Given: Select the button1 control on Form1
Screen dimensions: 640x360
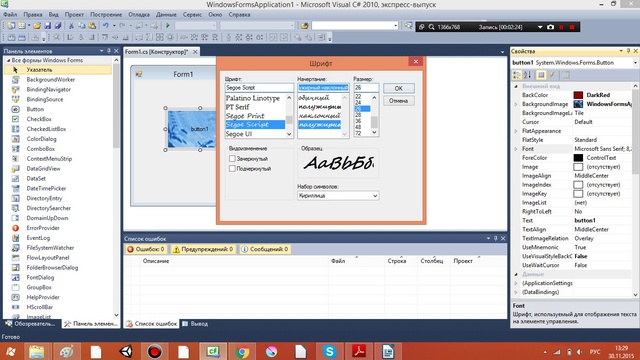Looking at the screenshot, I should [191, 129].
